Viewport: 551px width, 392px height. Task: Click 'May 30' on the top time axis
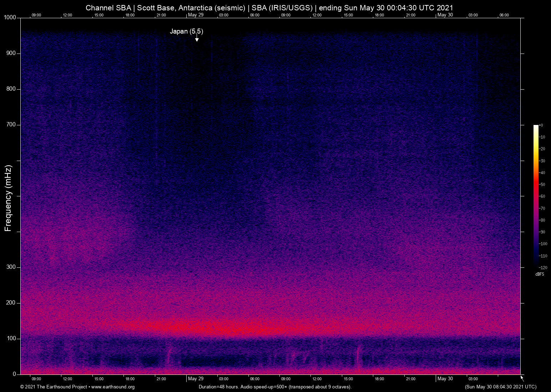(445, 15)
